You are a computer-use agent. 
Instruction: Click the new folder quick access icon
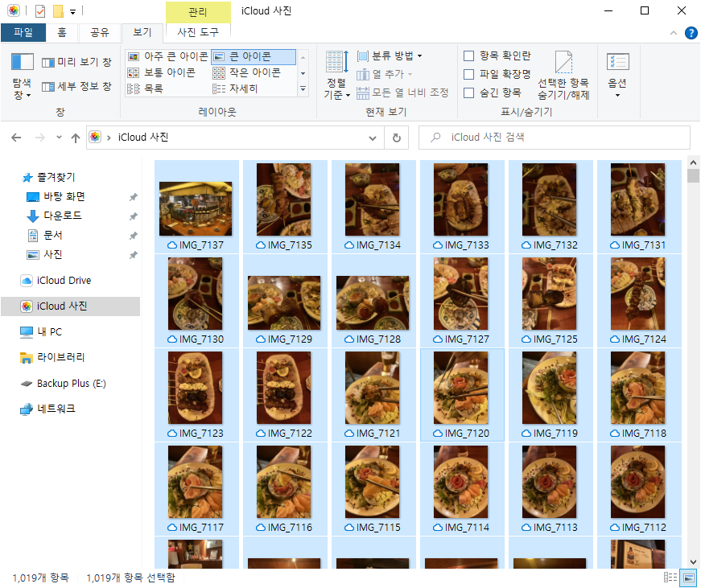(x=58, y=10)
